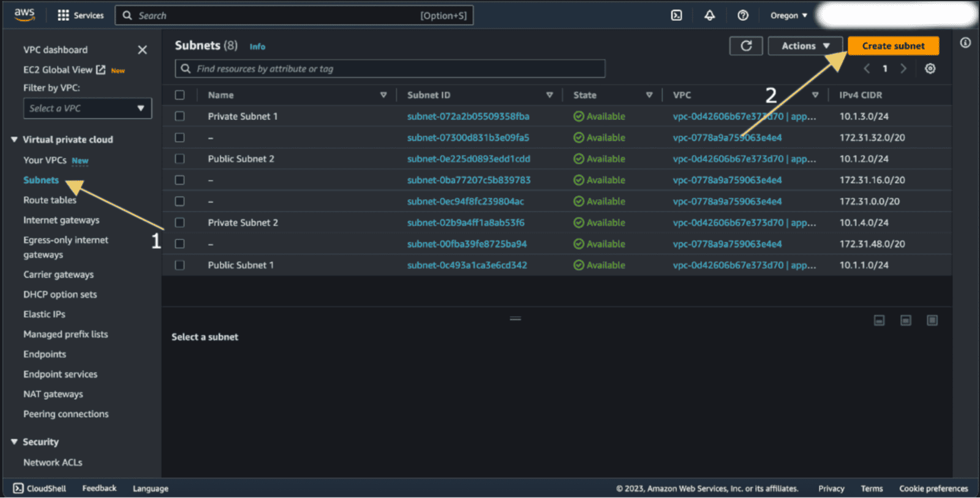Open the notifications bell

[709, 15]
